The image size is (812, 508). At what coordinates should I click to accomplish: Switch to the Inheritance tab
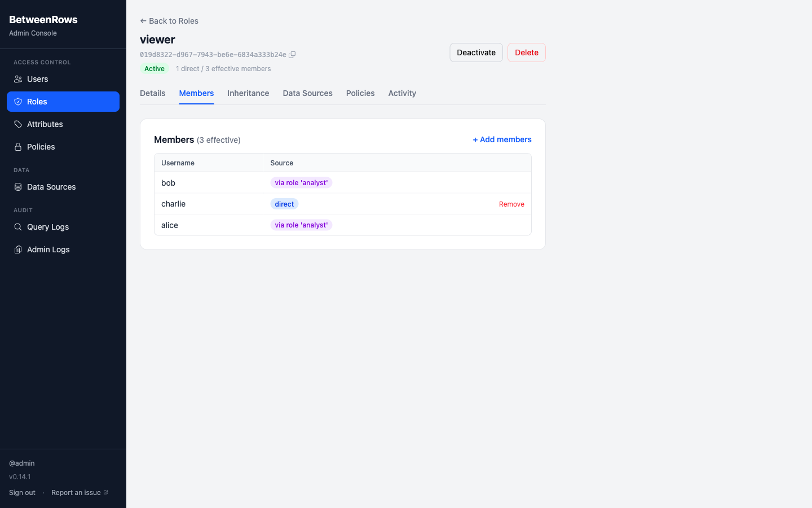248,93
